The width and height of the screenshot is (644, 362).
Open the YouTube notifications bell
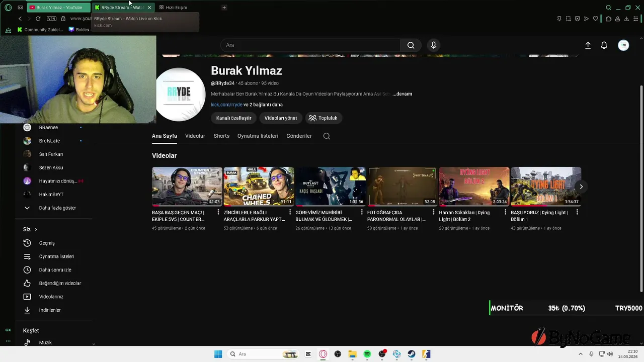[604, 45]
